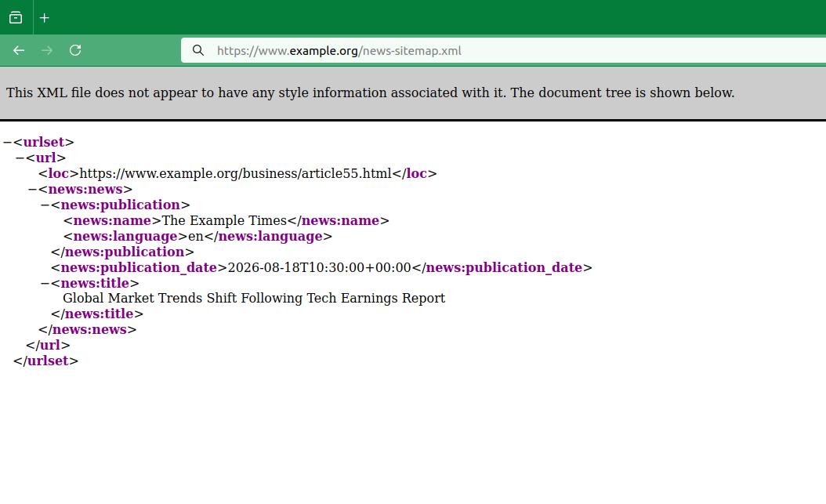Go back to the previous page
Screen dimensions: 826x504
coord(19,51)
